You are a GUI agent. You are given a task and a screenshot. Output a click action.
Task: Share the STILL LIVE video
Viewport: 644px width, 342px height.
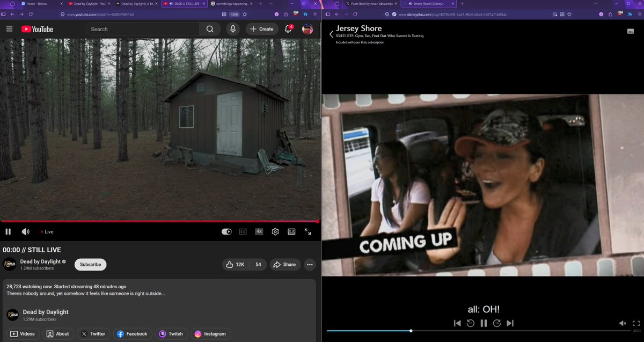284,264
